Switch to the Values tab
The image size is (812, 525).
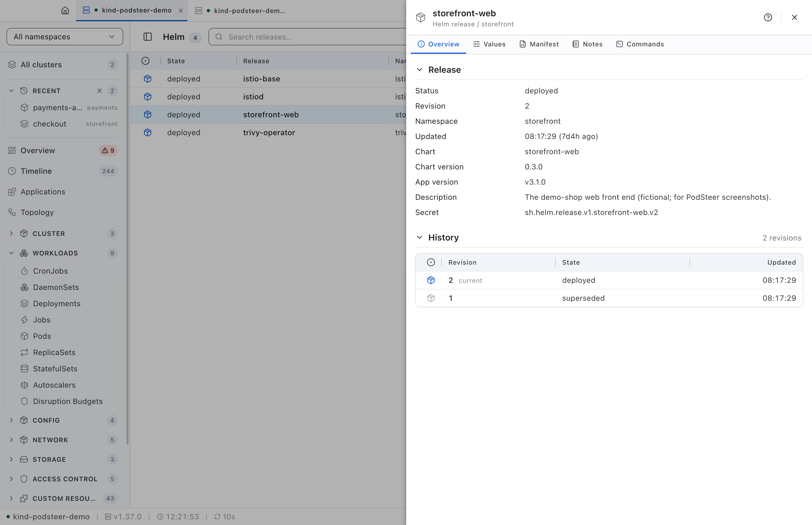pyautogui.click(x=489, y=44)
